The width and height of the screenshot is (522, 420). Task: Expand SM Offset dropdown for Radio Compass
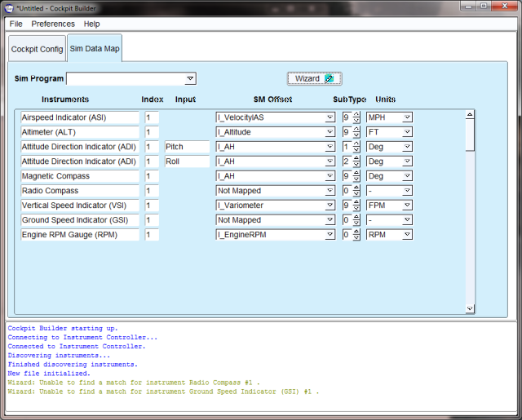coord(330,191)
